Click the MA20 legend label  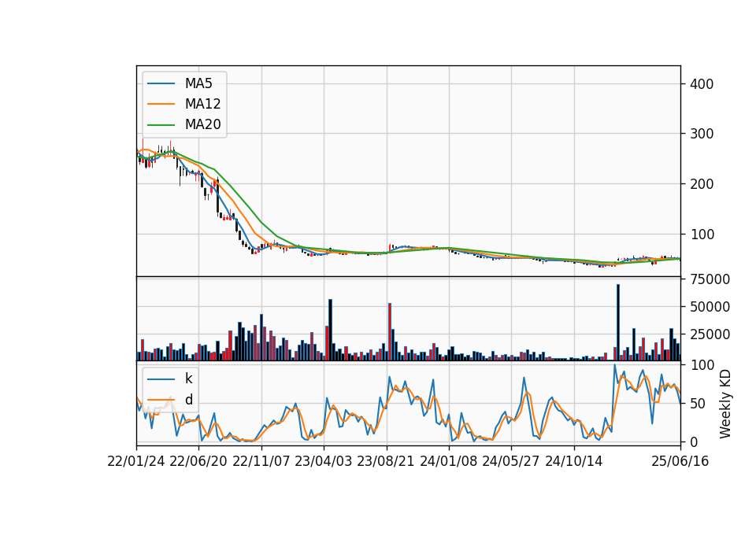click(202, 124)
